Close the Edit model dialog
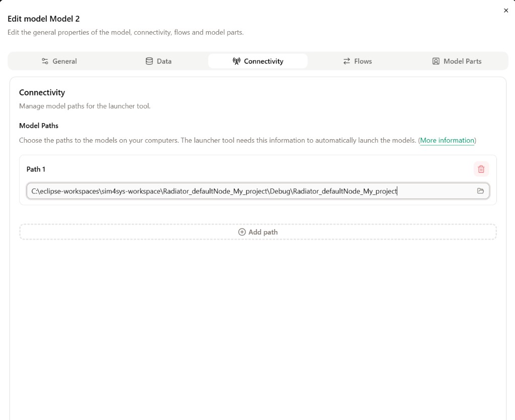Screen dimensions: 515x420 pyautogui.click(x=506, y=11)
